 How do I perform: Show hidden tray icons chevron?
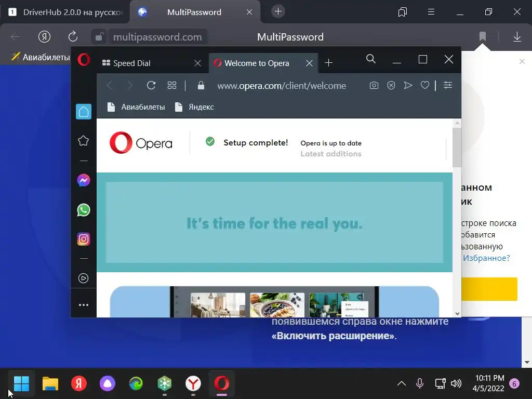pyautogui.click(x=402, y=384)
